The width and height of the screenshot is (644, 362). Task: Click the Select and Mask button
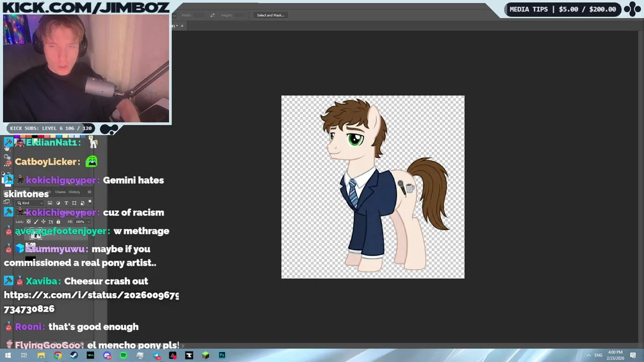(271, 15)
